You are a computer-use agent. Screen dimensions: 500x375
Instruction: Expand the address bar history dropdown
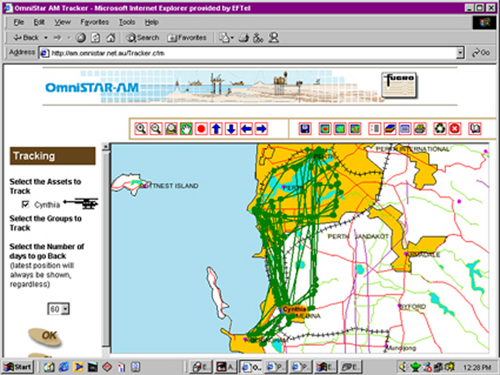(460, 53)
